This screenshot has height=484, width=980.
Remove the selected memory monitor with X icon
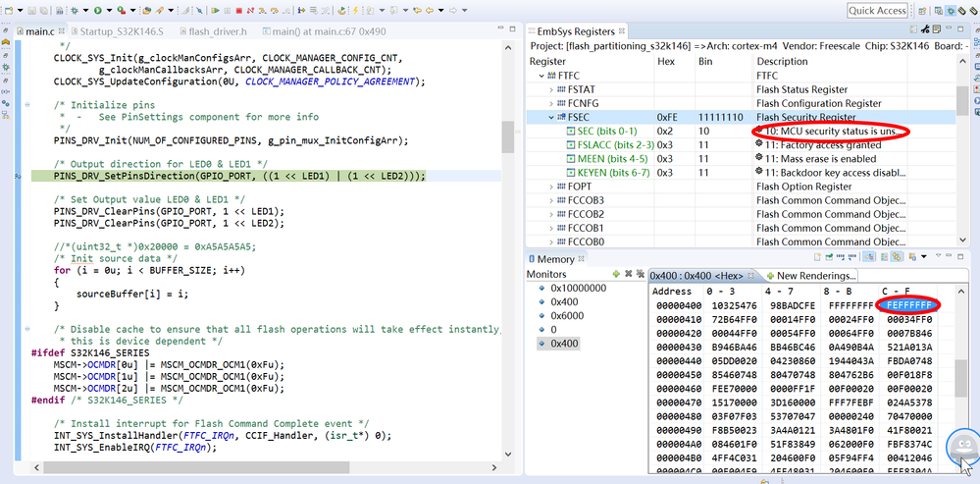click(x=628, y=274)
